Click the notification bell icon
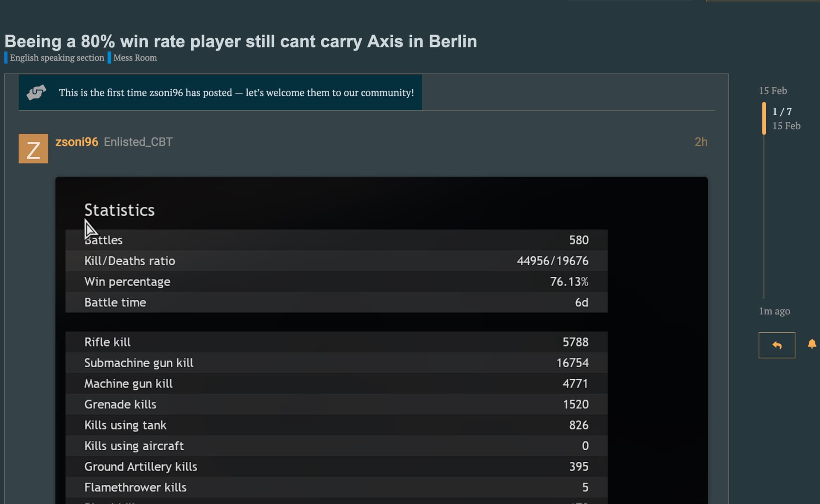This screenshot has width=820, height=504. (812, 344)
